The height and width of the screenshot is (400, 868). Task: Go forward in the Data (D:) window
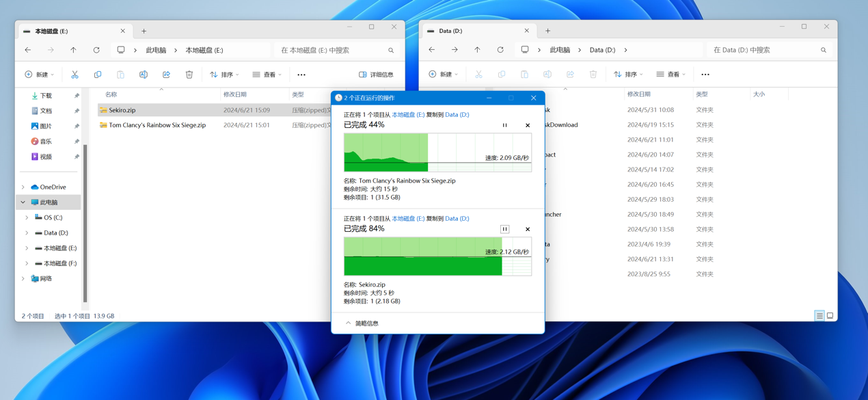(x=455, y=50)
